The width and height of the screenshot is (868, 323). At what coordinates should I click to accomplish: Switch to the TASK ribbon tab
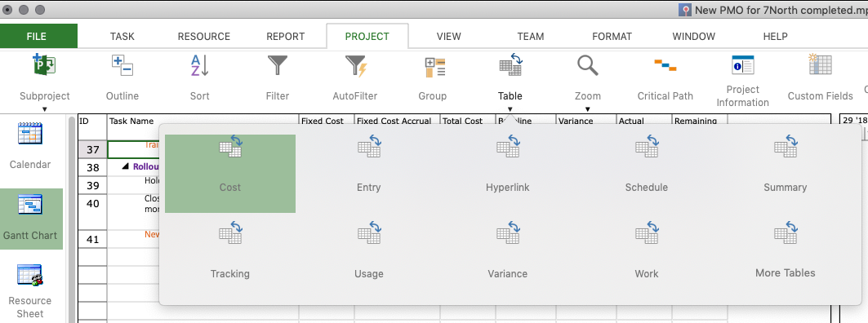tap(122, 37)
